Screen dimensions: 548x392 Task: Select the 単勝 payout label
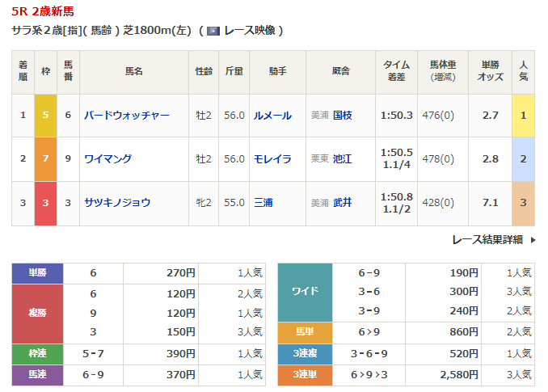coord(37,273)
